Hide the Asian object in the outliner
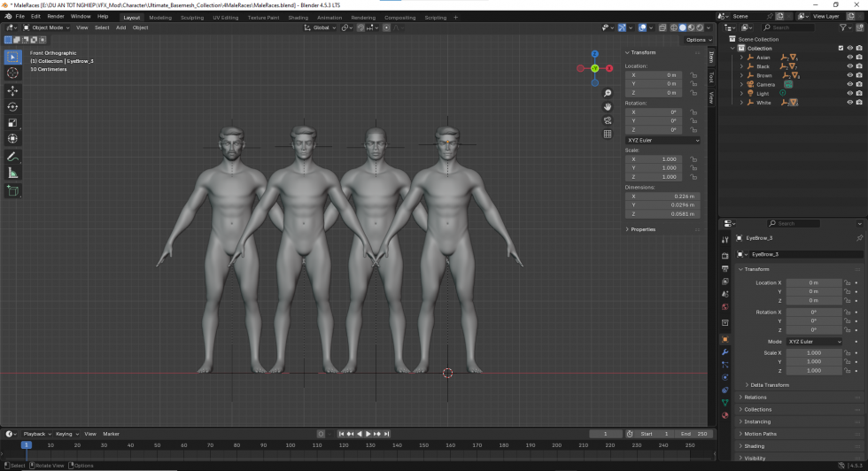Image resolution: width=868 pixels, height=471 pixels. coord(849,58)
